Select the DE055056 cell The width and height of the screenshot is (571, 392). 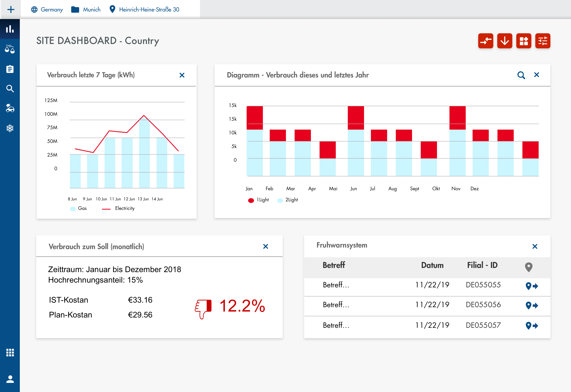tap(483, 305)
